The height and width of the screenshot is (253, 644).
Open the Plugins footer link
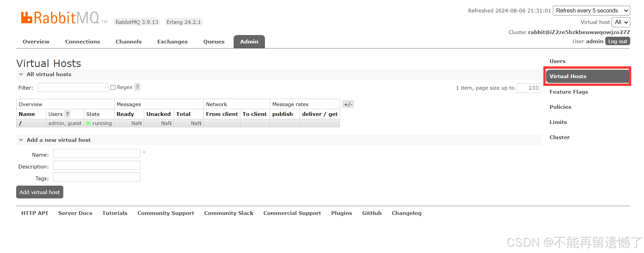point(341,213)
